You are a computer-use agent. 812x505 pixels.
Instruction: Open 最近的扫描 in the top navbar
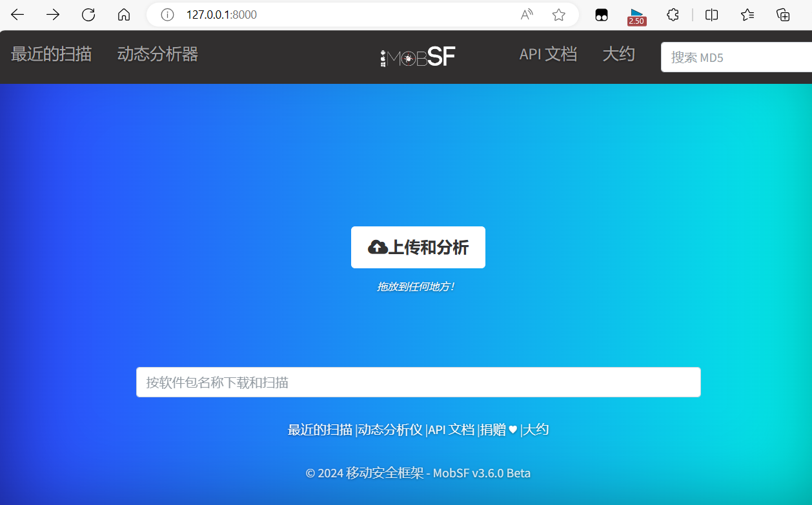(x=52, y=54)
